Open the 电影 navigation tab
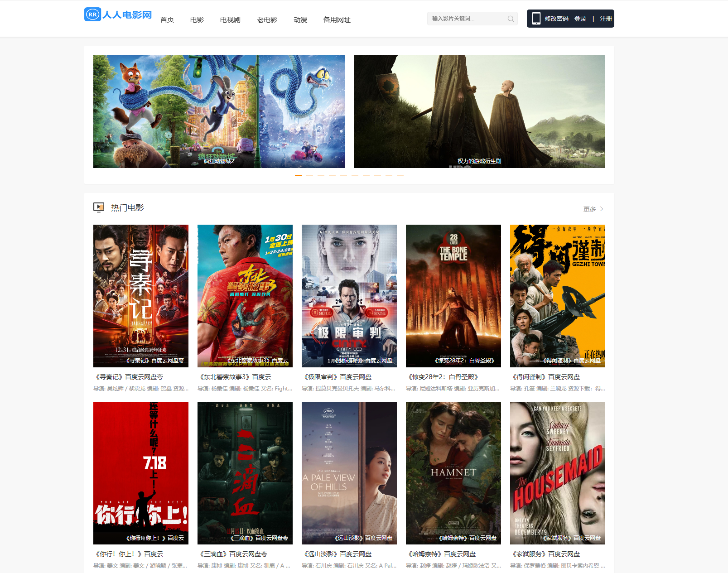728x573 pixels. point(197,20)
